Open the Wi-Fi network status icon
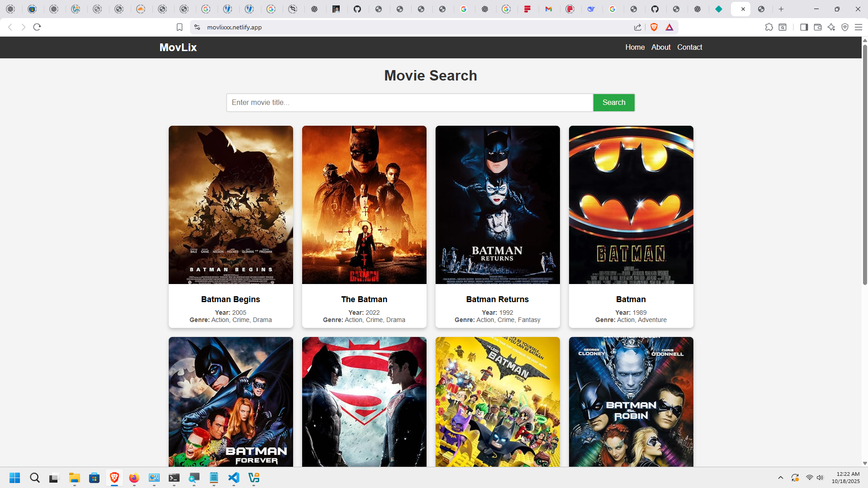Screen dimensions: 868x488 pos(810,478)
